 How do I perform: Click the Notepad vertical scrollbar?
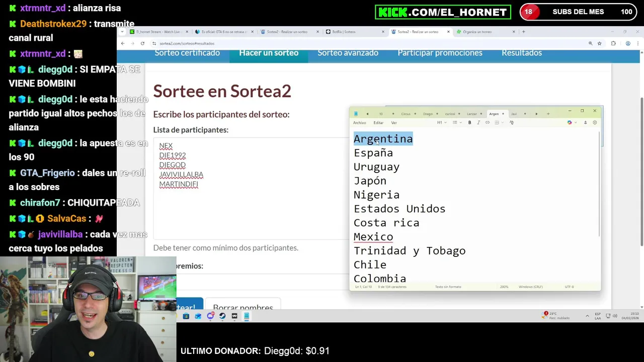599,185
